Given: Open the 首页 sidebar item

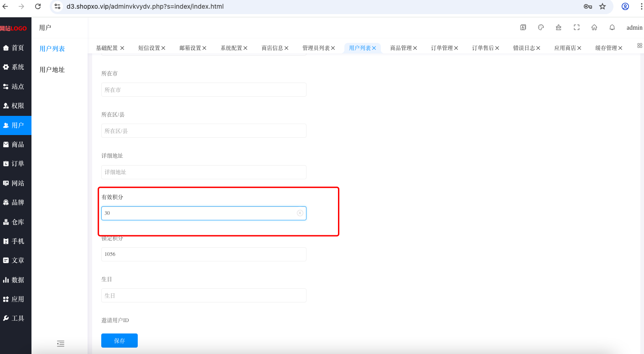Looking at the screenshot, I should 16,48.
